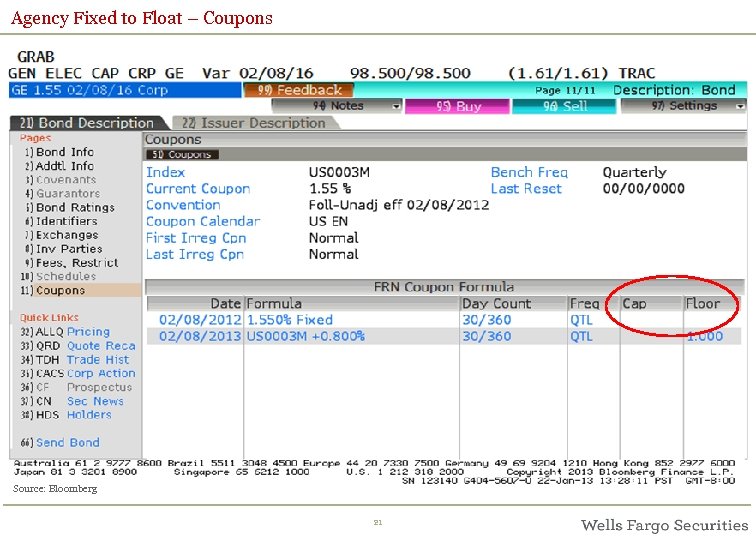Image resolution: width=756 pixels, height=540 pixels.
Task: Open CACS Corp Action link
Action: [x=78, y=374]
